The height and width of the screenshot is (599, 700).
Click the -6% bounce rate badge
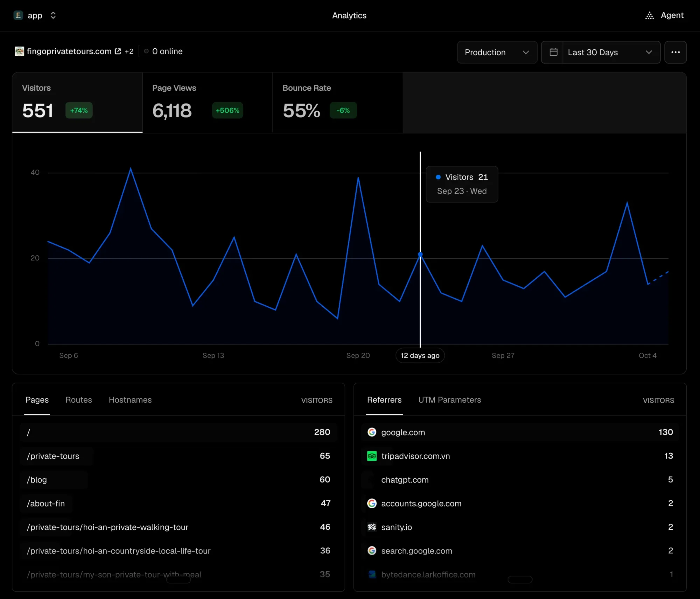[343, 110]
